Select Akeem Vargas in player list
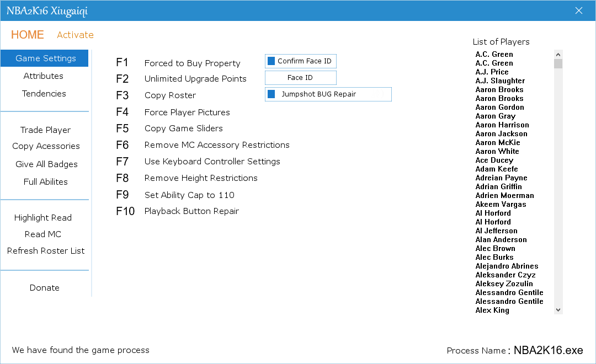 [x=501, y=204]
